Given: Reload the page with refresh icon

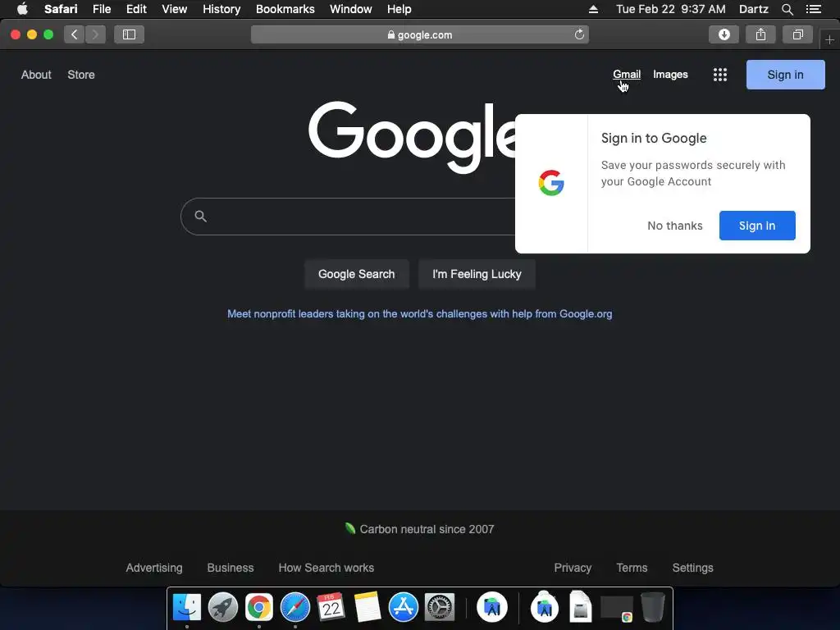Looking at the screenshot, I should coord(579,34).
